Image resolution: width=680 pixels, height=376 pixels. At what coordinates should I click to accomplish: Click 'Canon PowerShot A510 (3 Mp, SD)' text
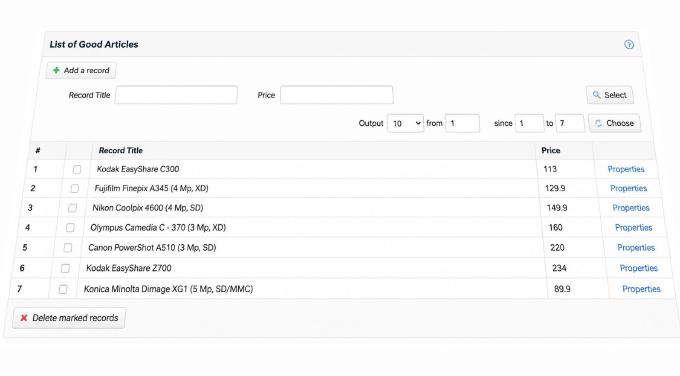[152, 248]
